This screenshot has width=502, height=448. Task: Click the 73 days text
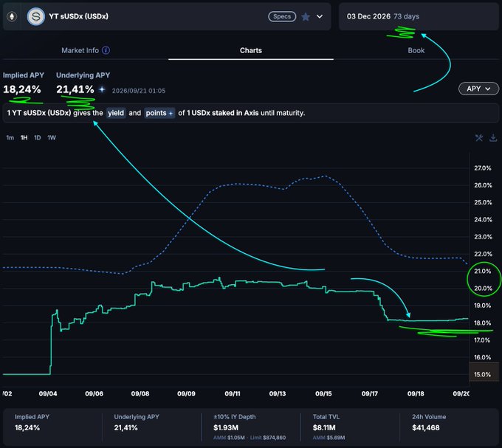(x=406, y=16)
